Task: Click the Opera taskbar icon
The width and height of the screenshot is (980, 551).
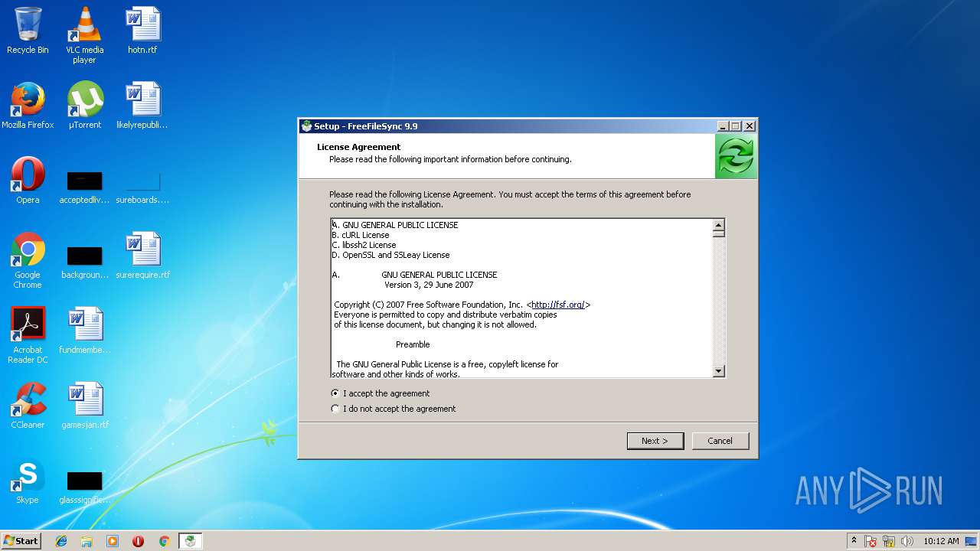Action: pos(139,541)
